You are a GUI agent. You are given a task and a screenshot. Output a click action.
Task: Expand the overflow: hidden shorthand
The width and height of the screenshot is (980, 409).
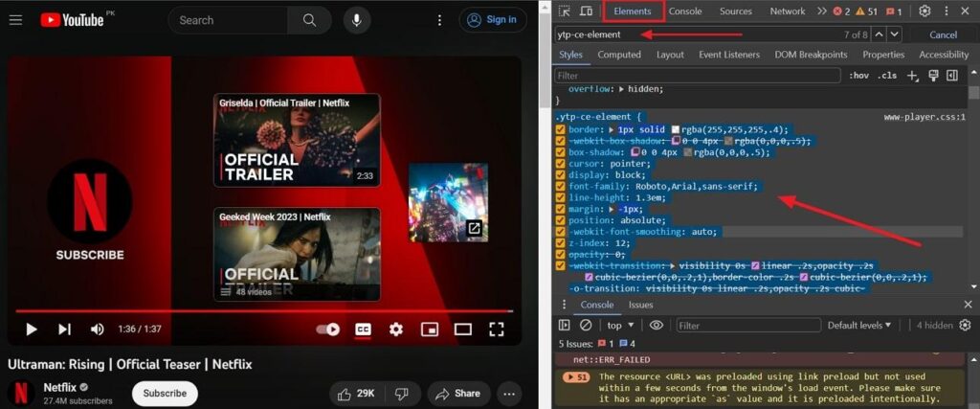pos(621,89)
